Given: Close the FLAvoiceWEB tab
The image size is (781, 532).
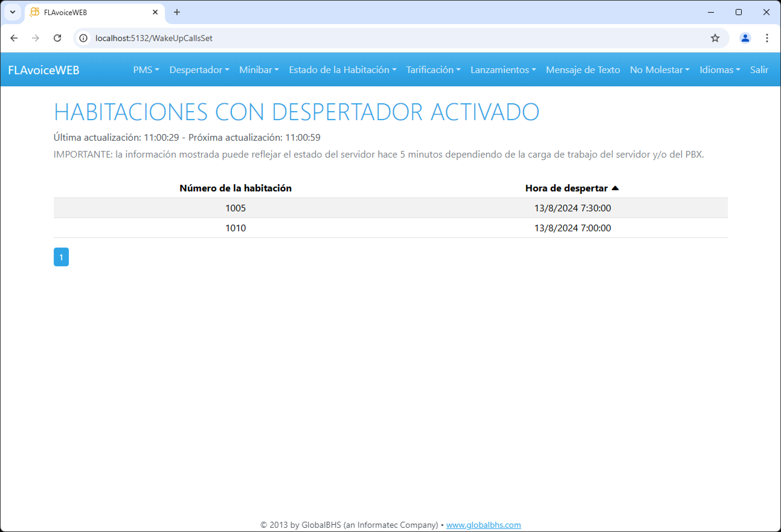Looking at the screenshot, I should pos(155,12).
